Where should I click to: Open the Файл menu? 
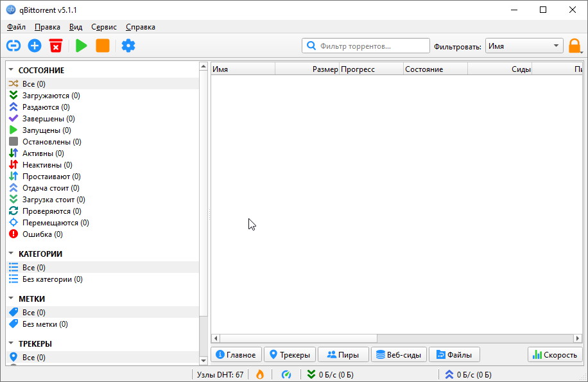[16, 27]
